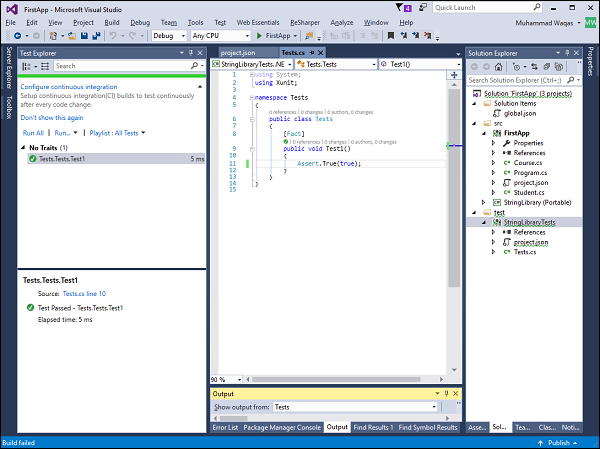Click Home icon in Solution Explorer

pyautogui.click(x=498, y=66)
